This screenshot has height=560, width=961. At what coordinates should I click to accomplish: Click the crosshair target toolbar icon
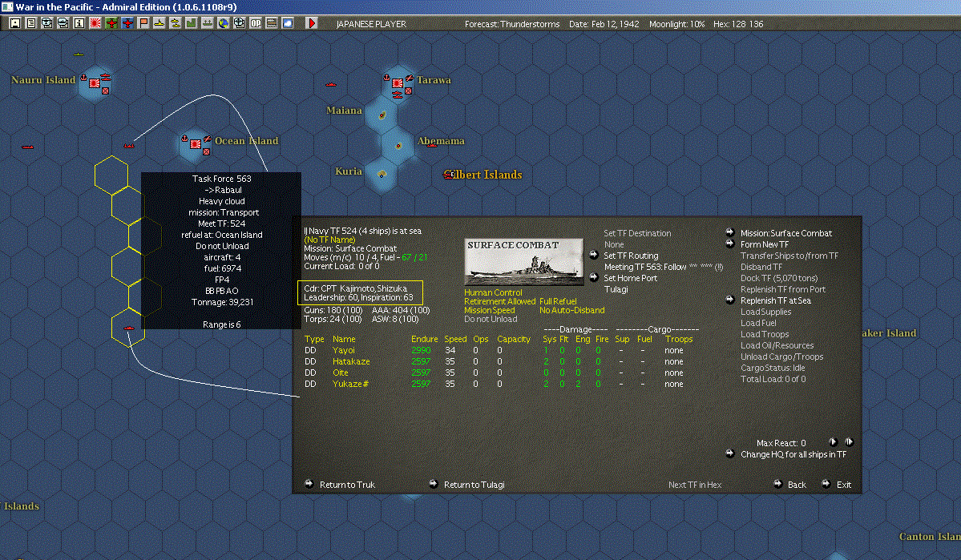click(239, 23)
